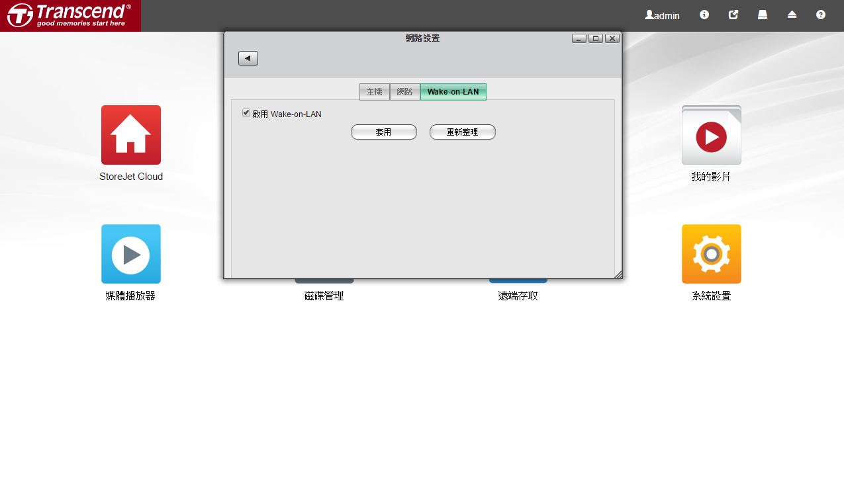Switch to the 網路 tab
This screenshot has width=844, height=504.
coord(405,92)
